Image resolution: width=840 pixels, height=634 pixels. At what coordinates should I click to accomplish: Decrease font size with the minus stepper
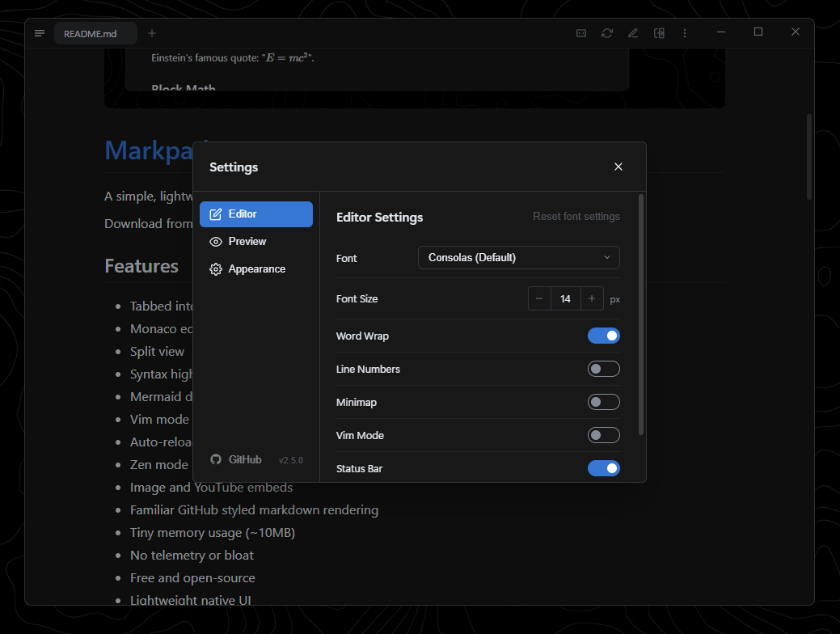tap(539, 298)
